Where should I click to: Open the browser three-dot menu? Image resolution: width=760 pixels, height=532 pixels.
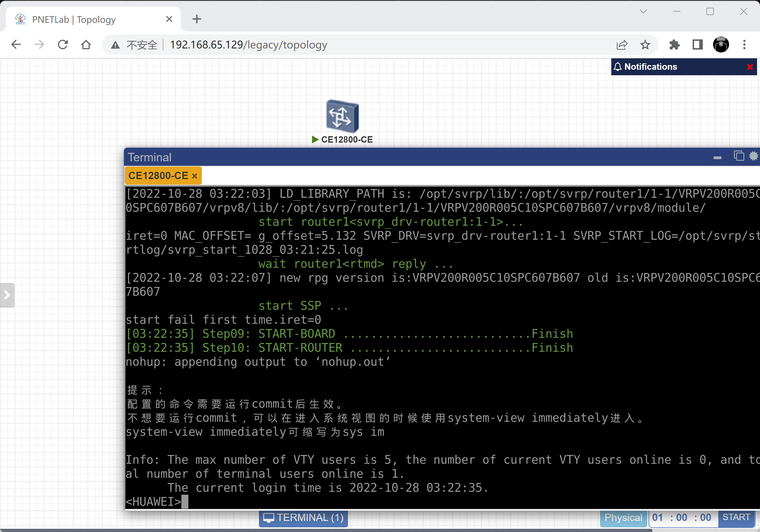pos(745,44)
